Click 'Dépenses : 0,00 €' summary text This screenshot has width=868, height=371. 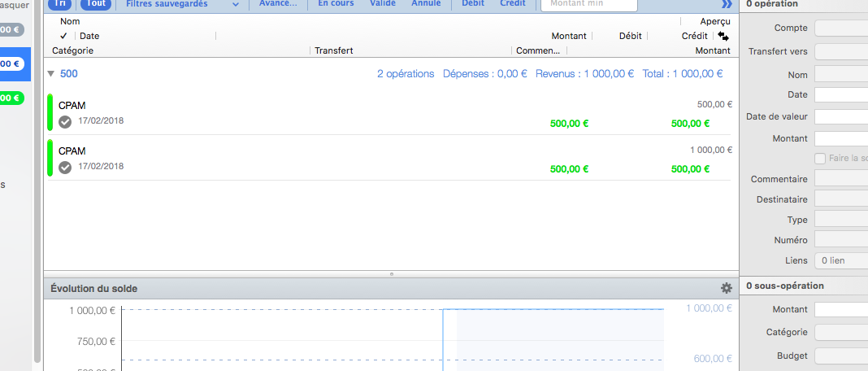coord(485,74)
